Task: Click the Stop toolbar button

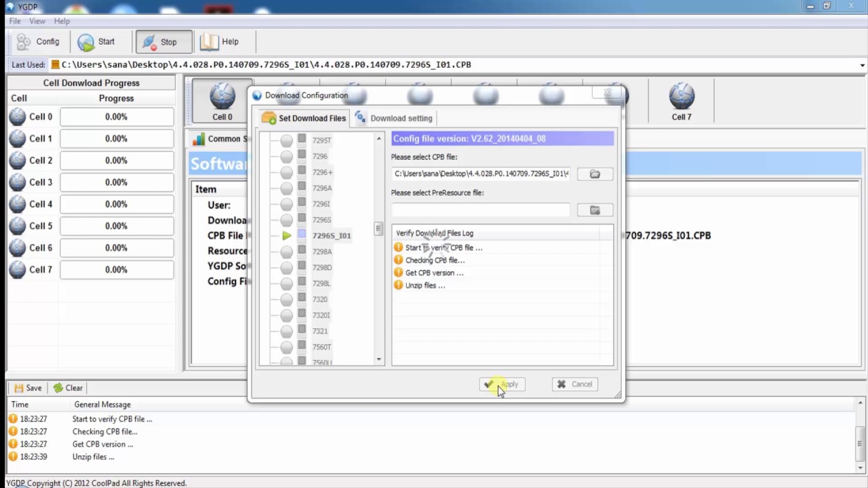Action: pos(163,41)
